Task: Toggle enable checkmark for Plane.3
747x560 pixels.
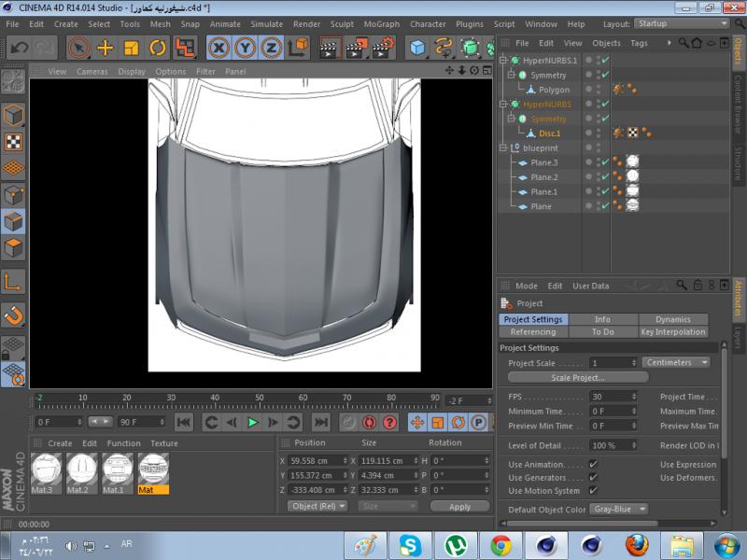Action: (x=605, y=162)
